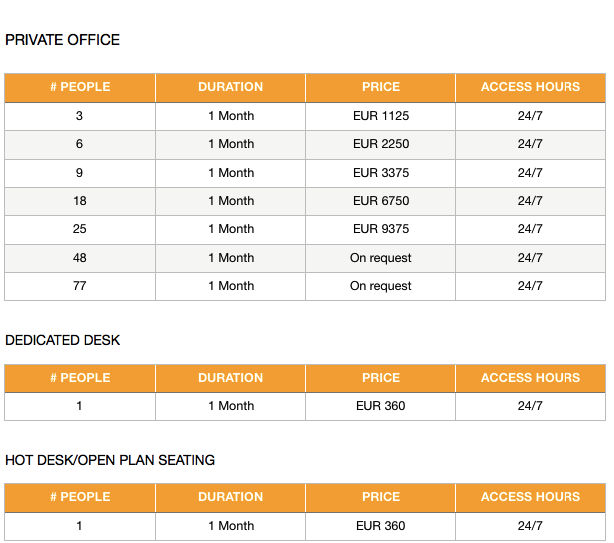The image size is (614, 543).
Task: Click the Dedicated Desk 1 person cell
Action: 79,406
